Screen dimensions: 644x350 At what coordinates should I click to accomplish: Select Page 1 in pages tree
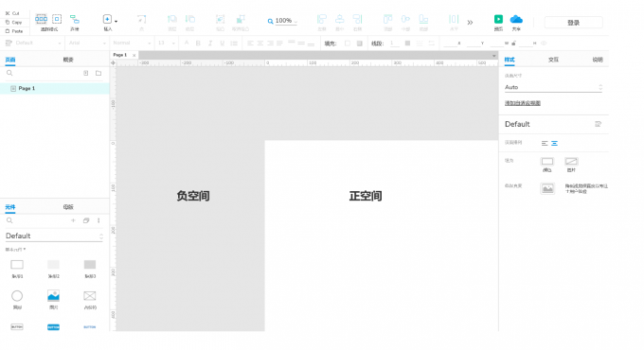point(55,88)
